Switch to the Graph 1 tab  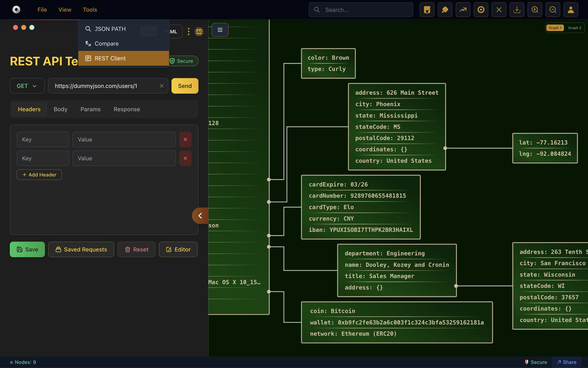pyautogui.click(x=555, y=28)
